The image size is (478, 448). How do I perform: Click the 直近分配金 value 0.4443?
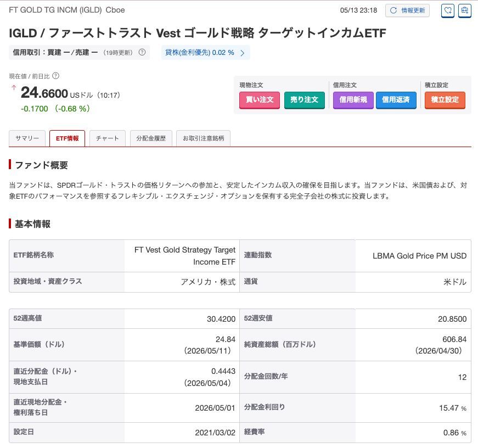coord(223,371)
